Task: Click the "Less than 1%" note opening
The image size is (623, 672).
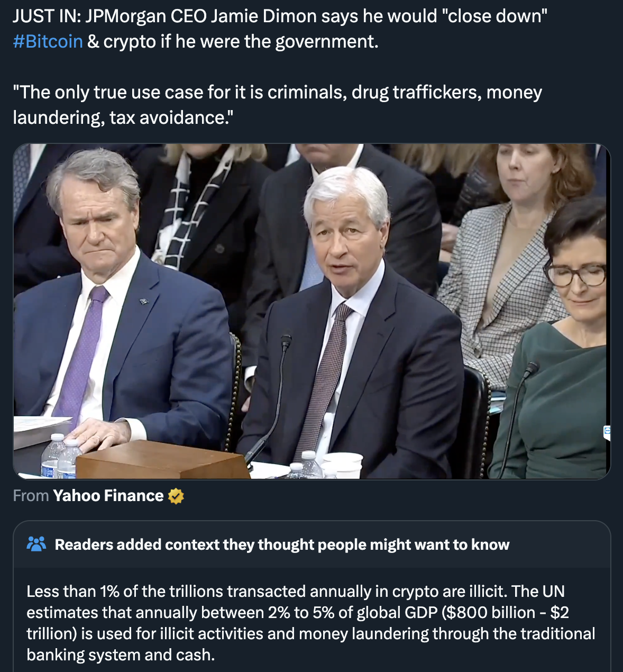Action: (71, 592)
